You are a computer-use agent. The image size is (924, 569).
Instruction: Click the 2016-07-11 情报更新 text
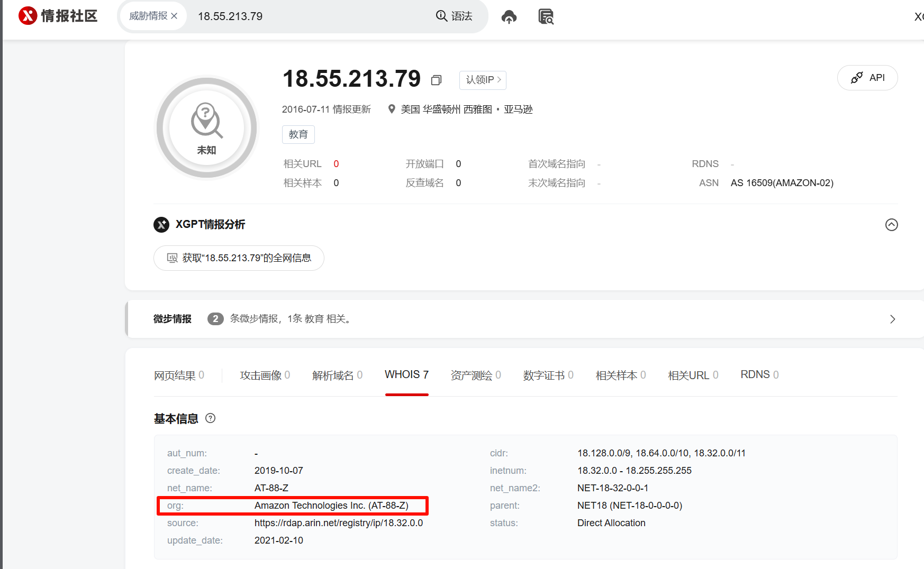327,109
